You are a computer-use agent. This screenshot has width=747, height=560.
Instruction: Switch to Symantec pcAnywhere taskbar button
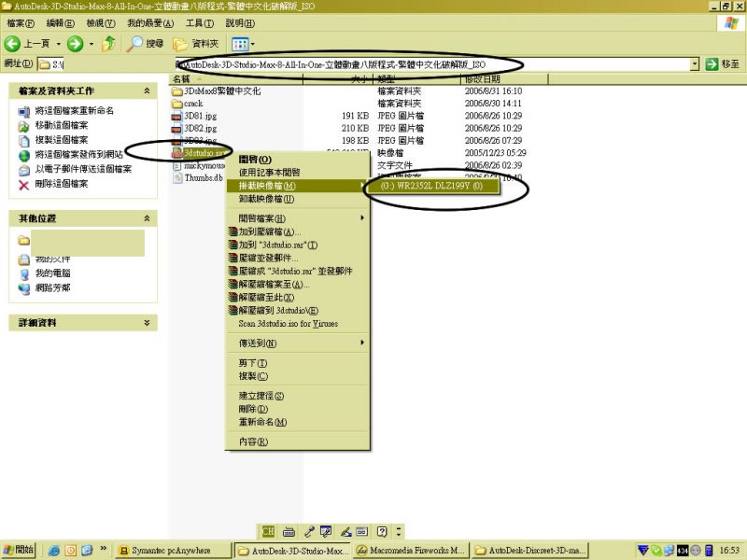click(x=174, y=551)
